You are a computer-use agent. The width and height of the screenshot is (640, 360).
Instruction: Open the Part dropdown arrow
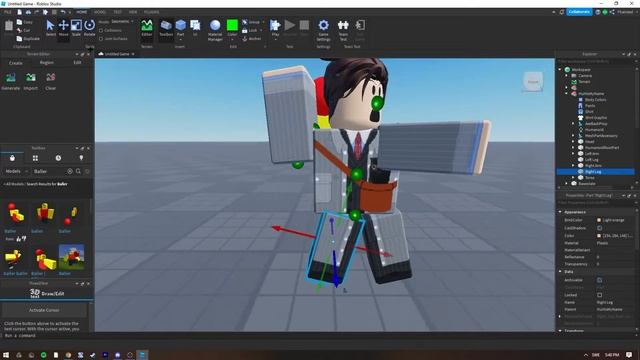tap(180, 39)
